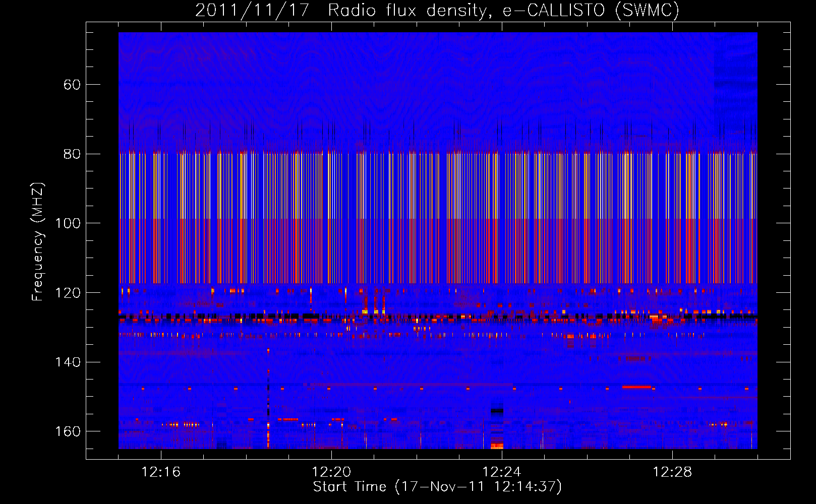
Task: Click the 'Start Time (17-Nov-11 12:14:37)' label
Action: pyautogui.click(x=437, y=487)
